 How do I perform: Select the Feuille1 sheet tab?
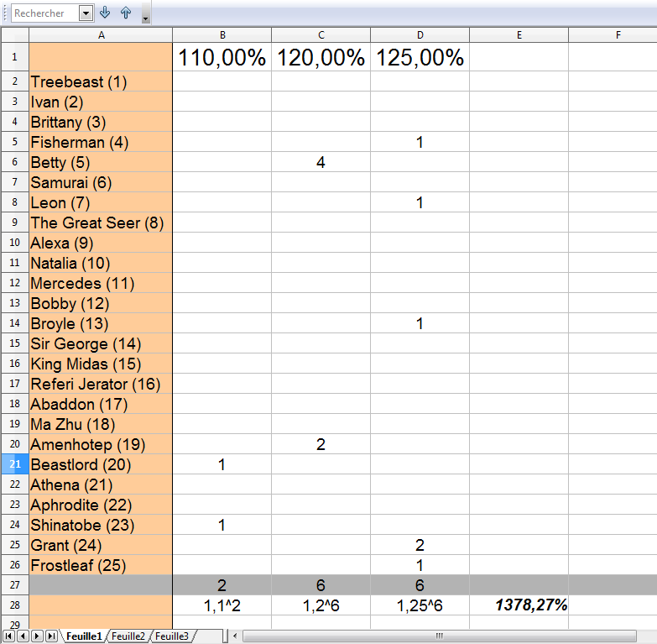(85, 636)
